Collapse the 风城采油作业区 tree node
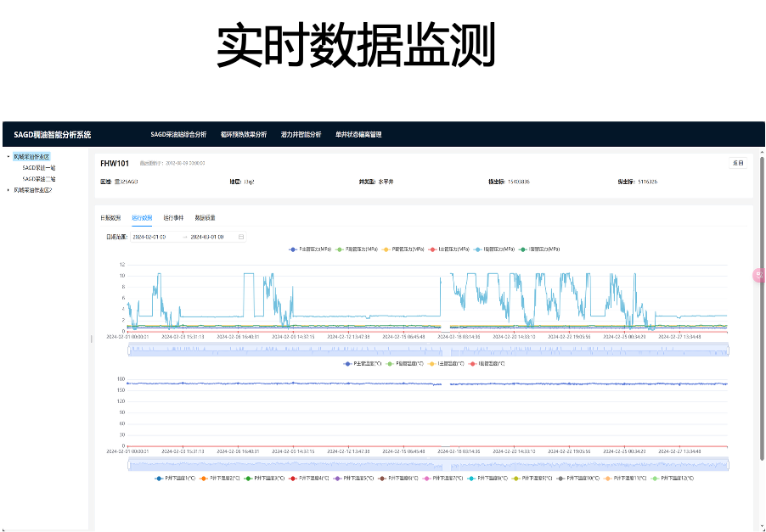The width and height of the screenshot is (766, 532). tap(8, 157)
